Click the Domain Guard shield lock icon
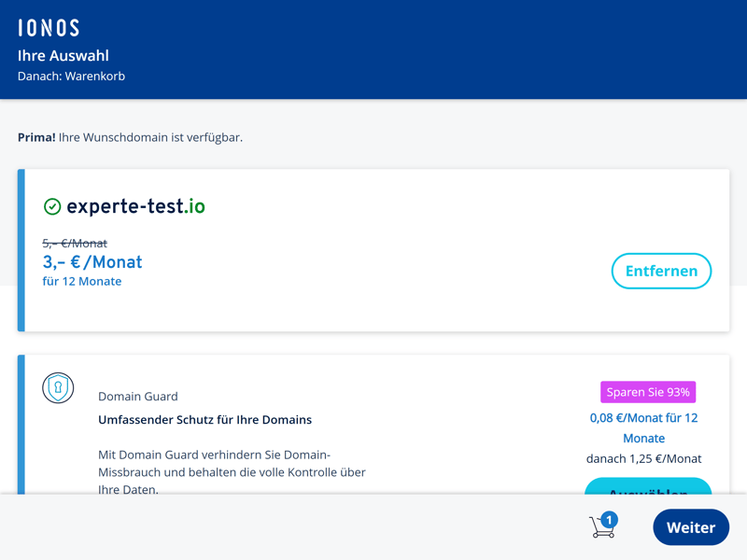 click(58, 387)
